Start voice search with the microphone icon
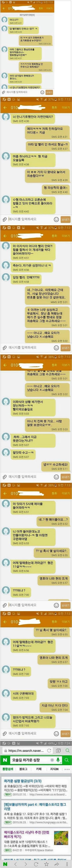 (58, 760)
